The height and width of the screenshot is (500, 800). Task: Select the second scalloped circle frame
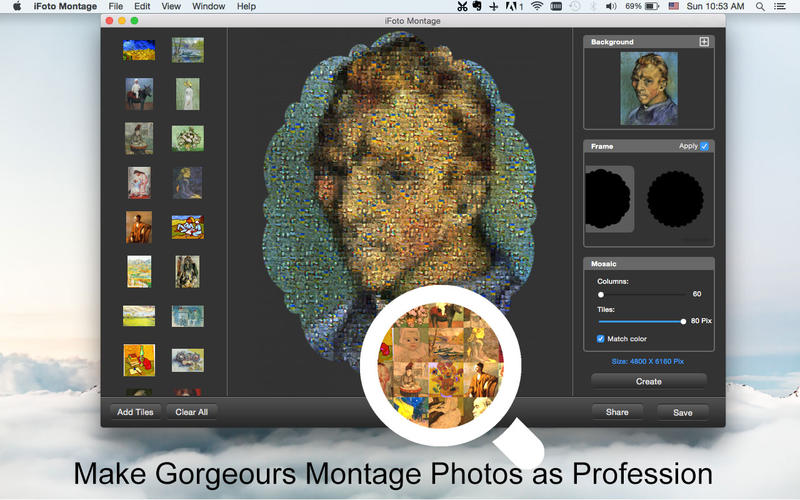tap(676, 199)
